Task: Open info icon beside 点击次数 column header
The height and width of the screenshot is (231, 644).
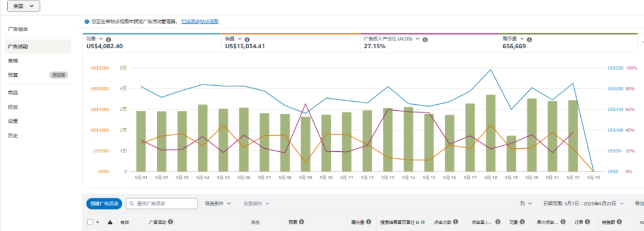Action: tap(456, 222)
